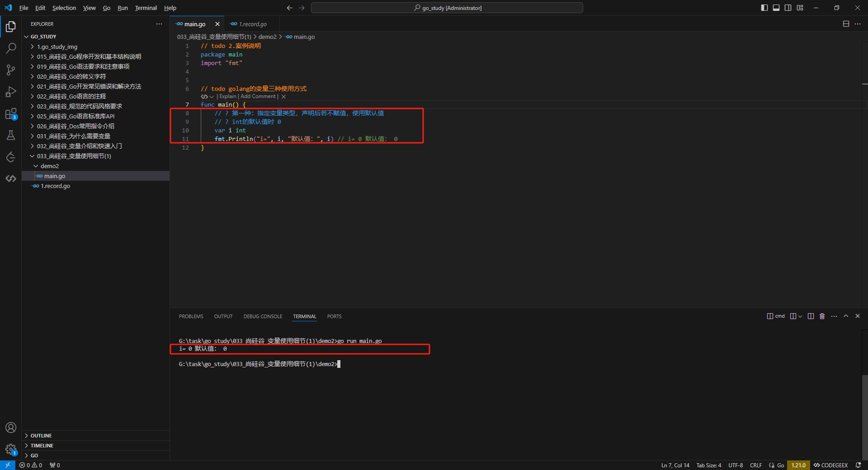The image size is (868, 470).
Task: Toggle the primary side bar layout
Action: (764, 8)
